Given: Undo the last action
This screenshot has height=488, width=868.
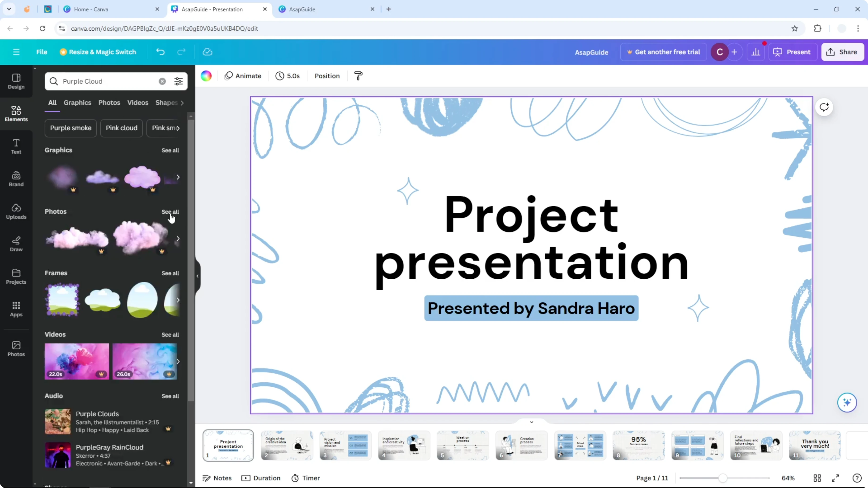Looking at the screenshot, I should [x=160, y=52].
